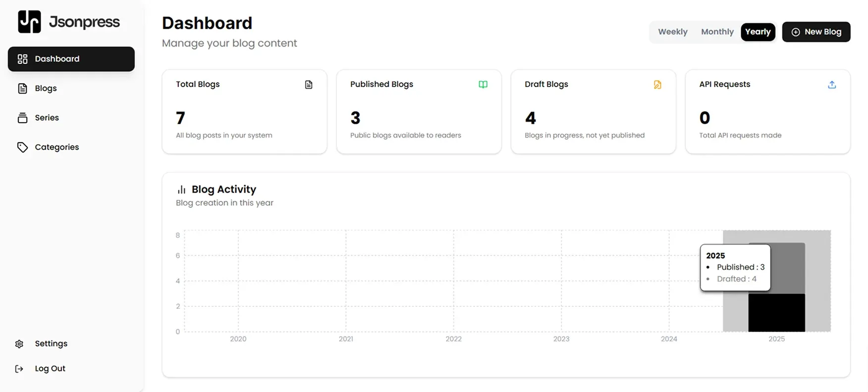The height and width of the screenshot is (392, 868).
Task: Click the API Requests card title
Action: pyautogui.click(x=725, y=85)
